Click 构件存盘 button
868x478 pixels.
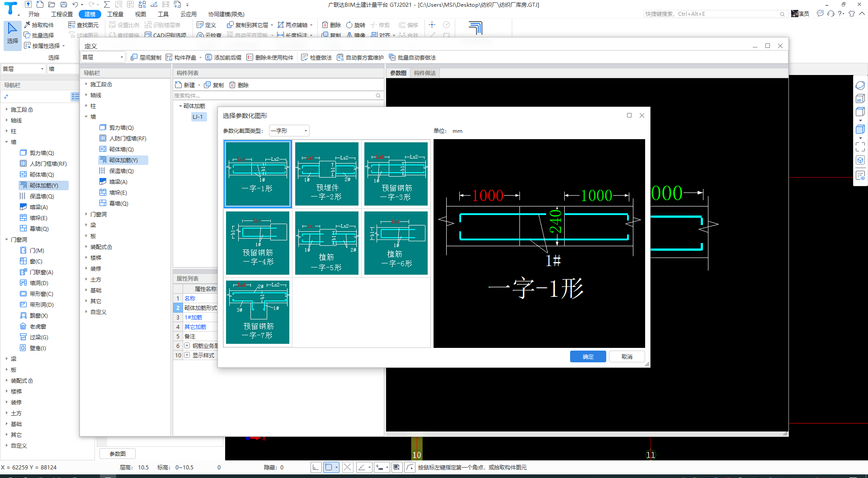point(181,57)
